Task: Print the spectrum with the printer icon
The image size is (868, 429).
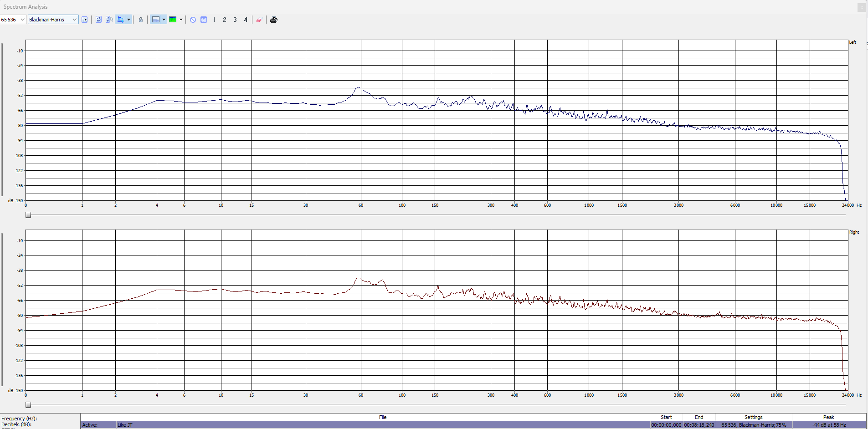Action: click(x=274, y=20)
